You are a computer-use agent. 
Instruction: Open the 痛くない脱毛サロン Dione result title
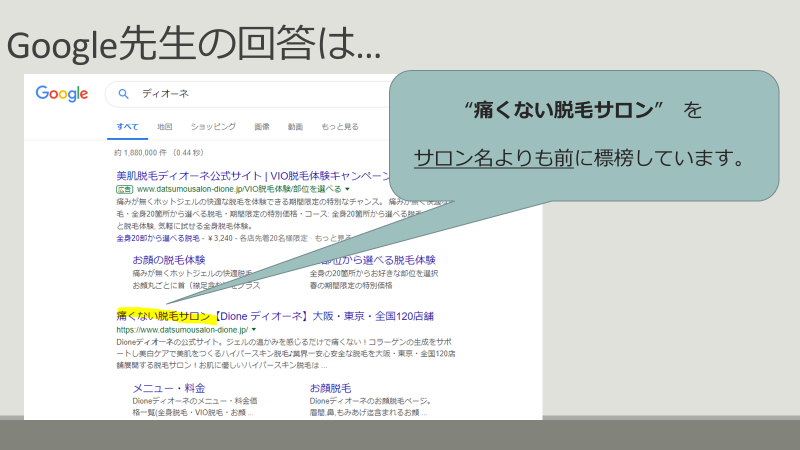point(275,316)
